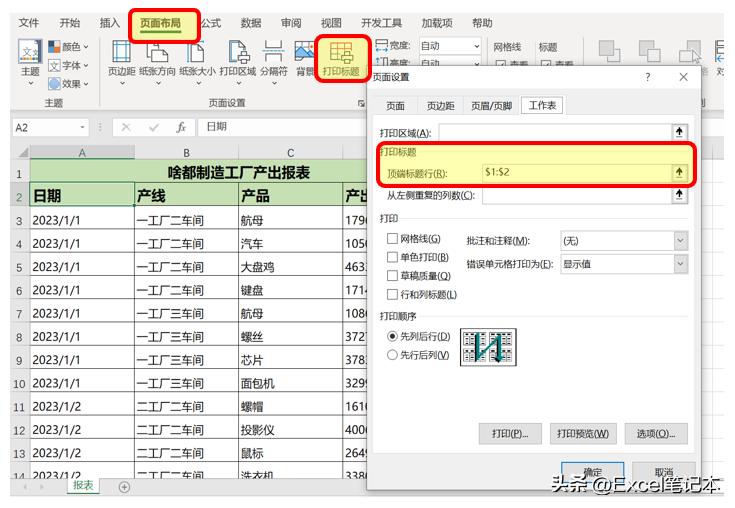Select row 10 header
735x508 pixels.
19,383
